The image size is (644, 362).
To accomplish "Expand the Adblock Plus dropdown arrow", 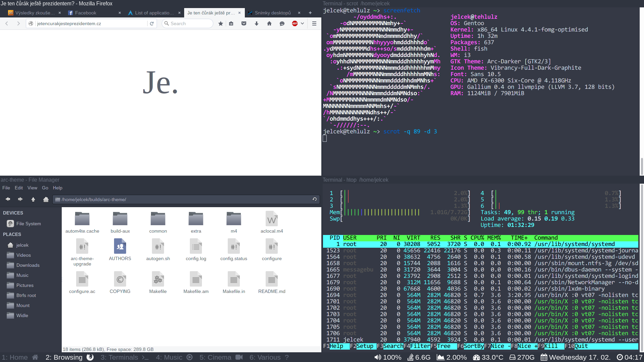I will [x=302, y=23].
